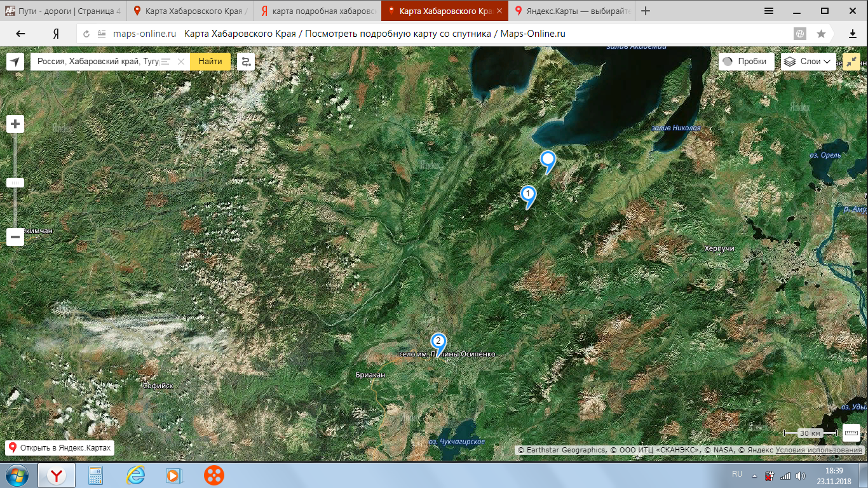This screenshot has height=488, width=868.
Task: Click the map zoom slider handle
Action: [x=15, y=182]
